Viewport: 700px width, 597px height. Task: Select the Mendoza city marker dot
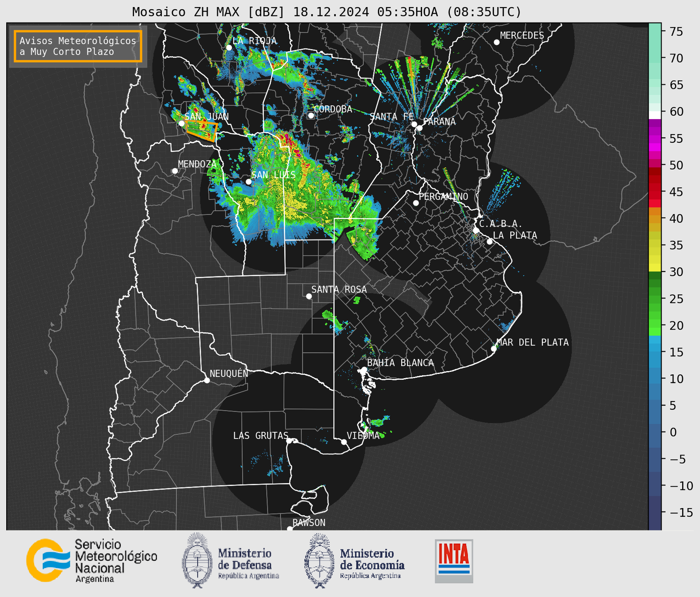tap(175, 171)
